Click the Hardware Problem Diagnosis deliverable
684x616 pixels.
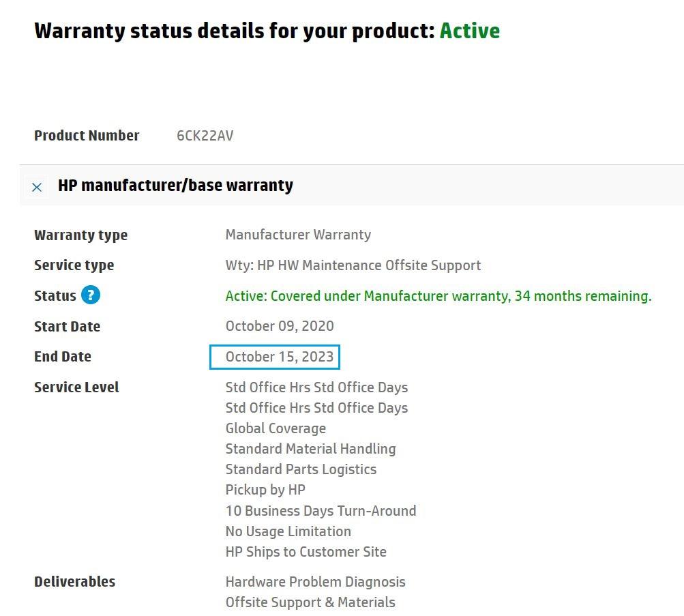pos(315,582)
